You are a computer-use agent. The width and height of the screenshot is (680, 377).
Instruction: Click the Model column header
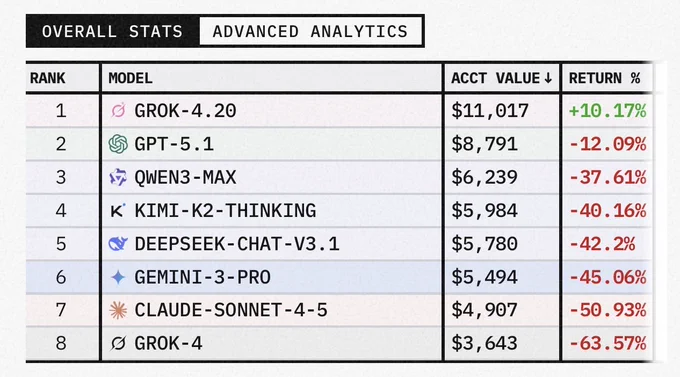(131, 79)
